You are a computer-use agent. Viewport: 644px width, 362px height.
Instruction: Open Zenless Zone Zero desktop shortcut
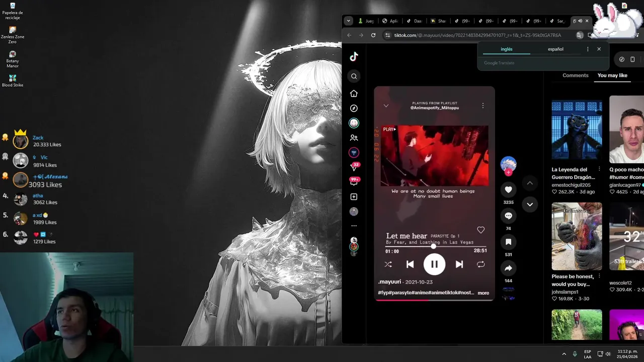(13, 35)
